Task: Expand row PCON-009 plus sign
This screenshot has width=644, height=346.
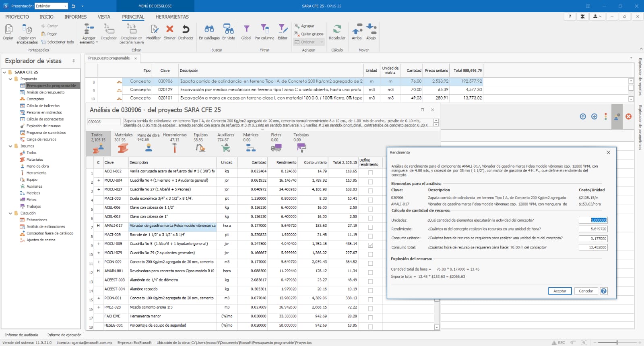Action: [99, 262]
